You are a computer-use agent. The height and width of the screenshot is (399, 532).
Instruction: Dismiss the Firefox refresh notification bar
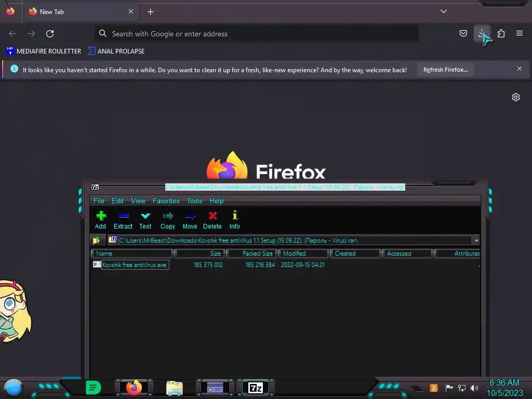tap(520, 69)
